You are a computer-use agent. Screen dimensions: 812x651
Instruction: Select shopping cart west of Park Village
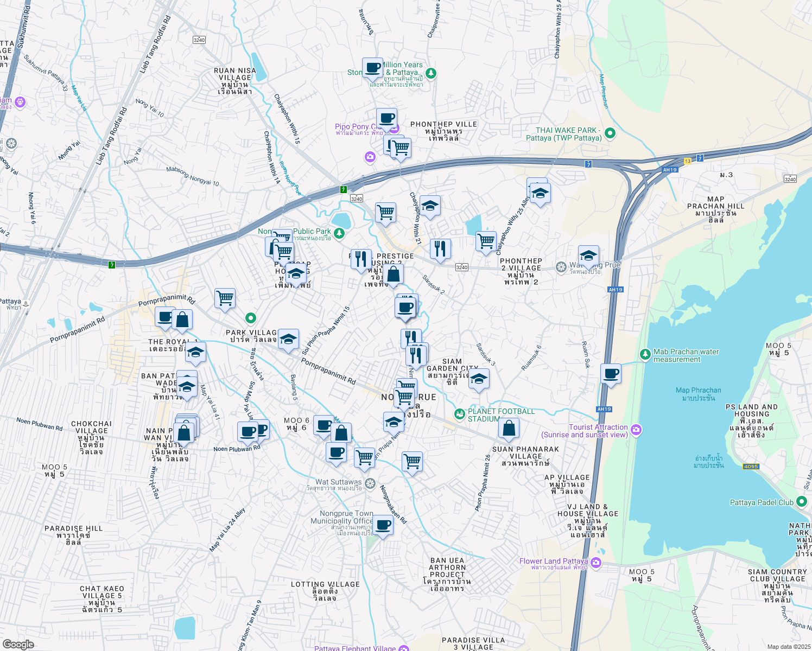[225, 298]
